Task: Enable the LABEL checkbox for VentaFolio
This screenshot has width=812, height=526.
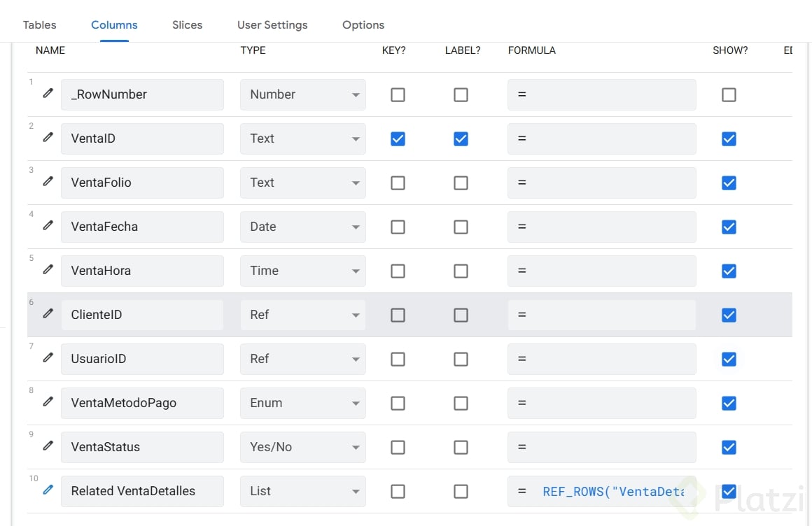Action: (461, 183)
